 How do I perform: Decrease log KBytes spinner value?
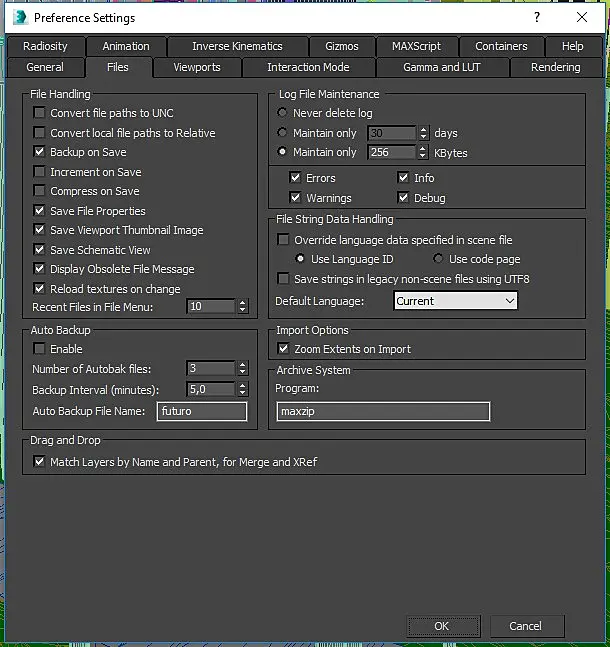pos(423,156)
